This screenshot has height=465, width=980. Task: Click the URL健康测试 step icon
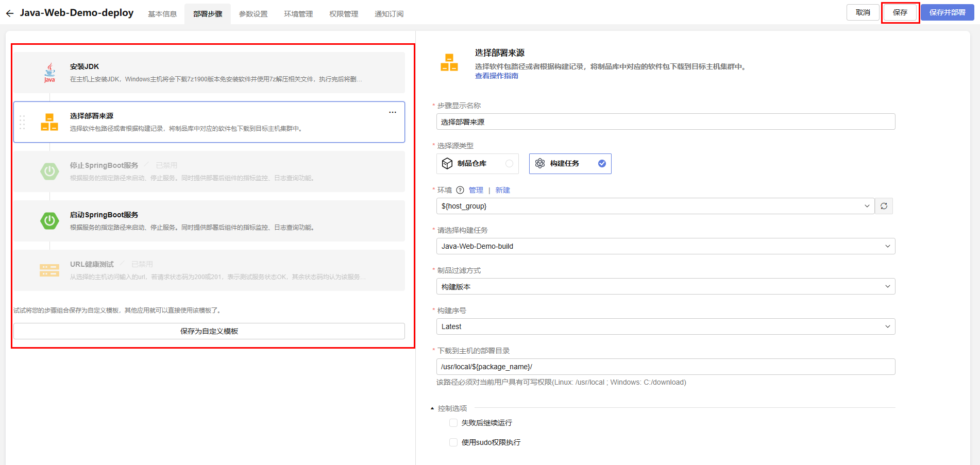(49, 270)
